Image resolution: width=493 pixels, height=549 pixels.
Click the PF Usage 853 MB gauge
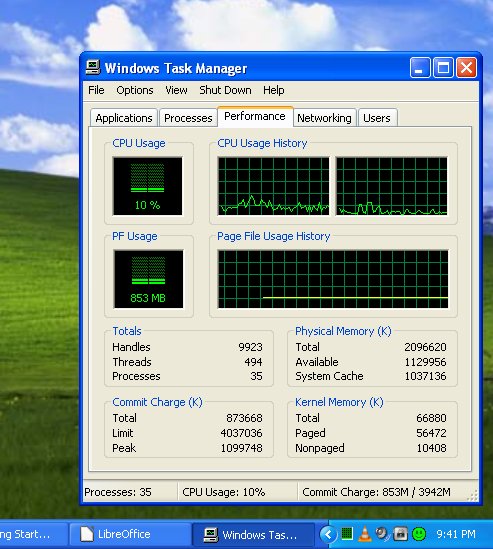point(148,279)
